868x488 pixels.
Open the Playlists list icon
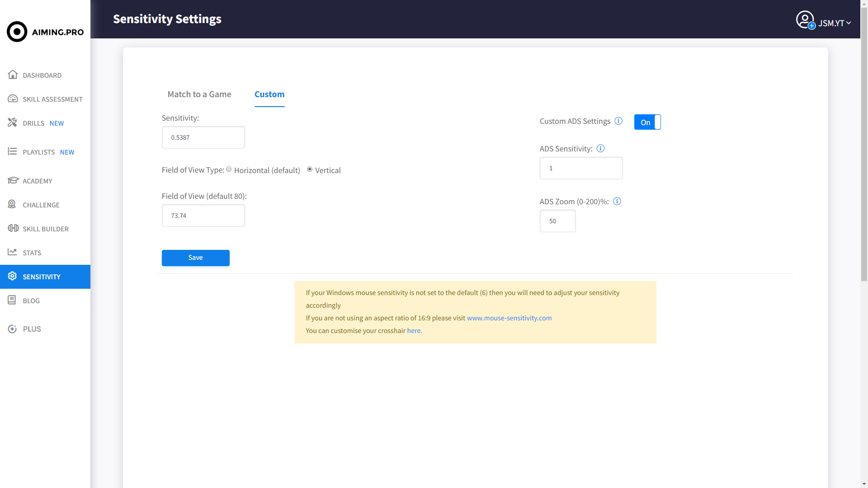click(x=12, y=151)
